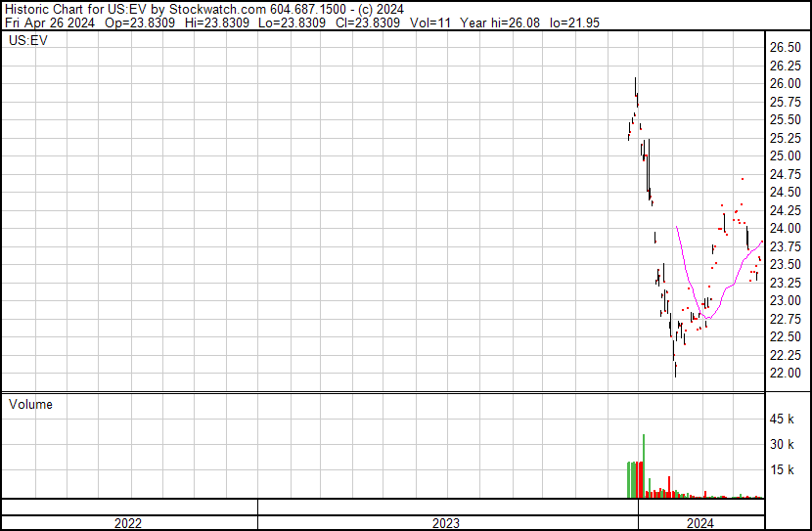The width and height of the screenshot is (812, 531).
Task: Click the 24.75 price axis label
Action: click(x=785, y=174)
